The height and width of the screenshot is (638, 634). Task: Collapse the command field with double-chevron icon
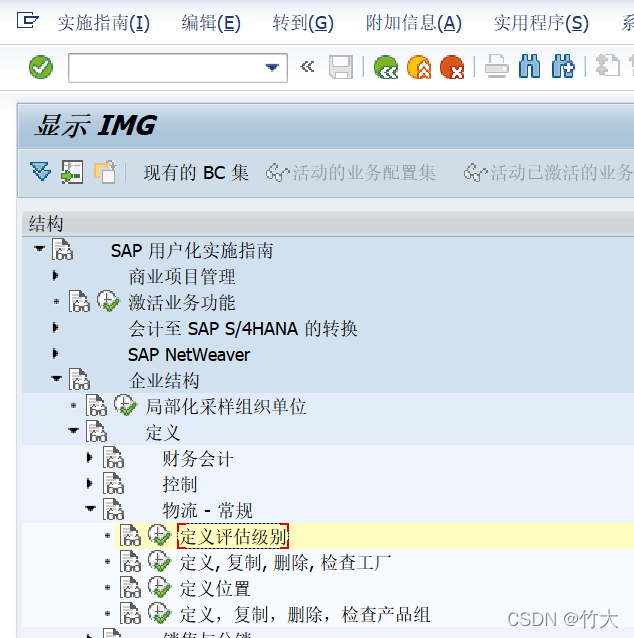[307, 66]
